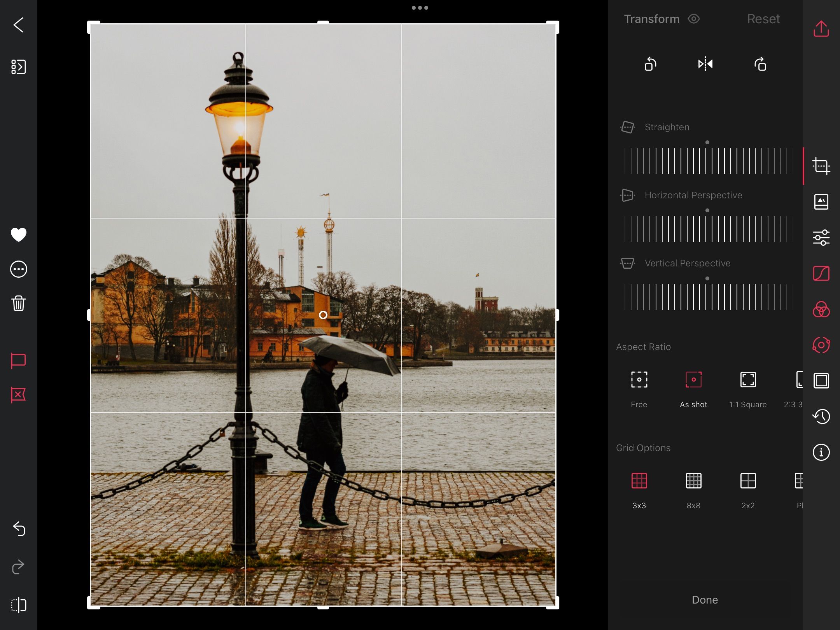Select the 1:1 Square aspect ratio
The height and width of the screenshot is (630, 840).
point(747,380)
